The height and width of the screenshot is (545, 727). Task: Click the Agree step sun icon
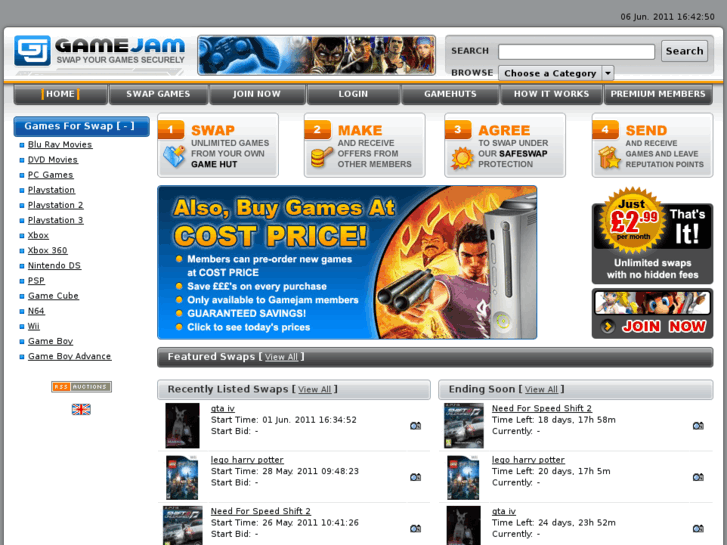(x=462, y=158)
